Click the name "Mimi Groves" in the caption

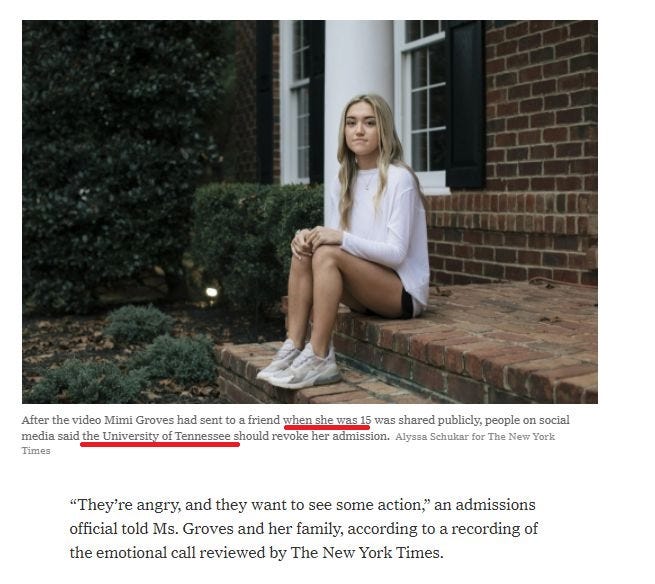tap(139, 419)
